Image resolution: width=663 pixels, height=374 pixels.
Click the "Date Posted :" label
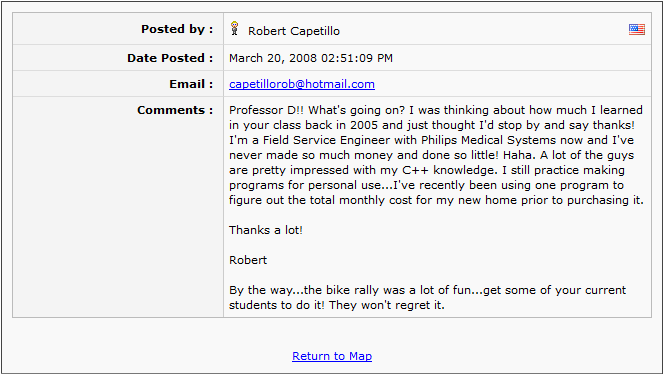(x=170, y=58)
